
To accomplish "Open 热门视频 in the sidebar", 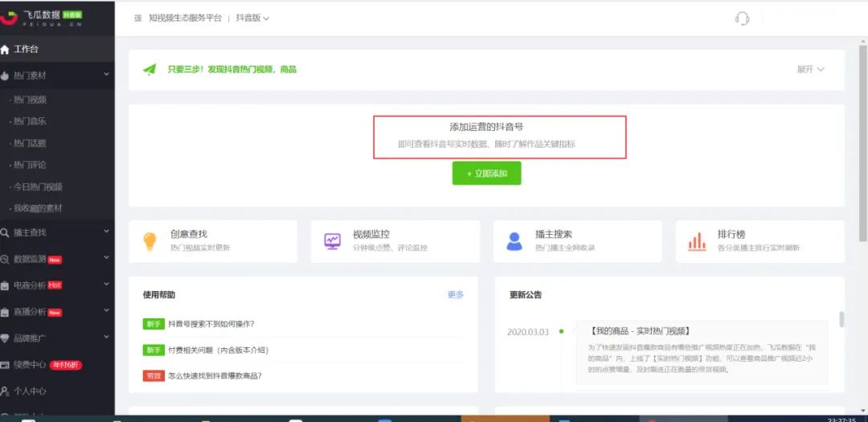I will (x=31, y=100).
